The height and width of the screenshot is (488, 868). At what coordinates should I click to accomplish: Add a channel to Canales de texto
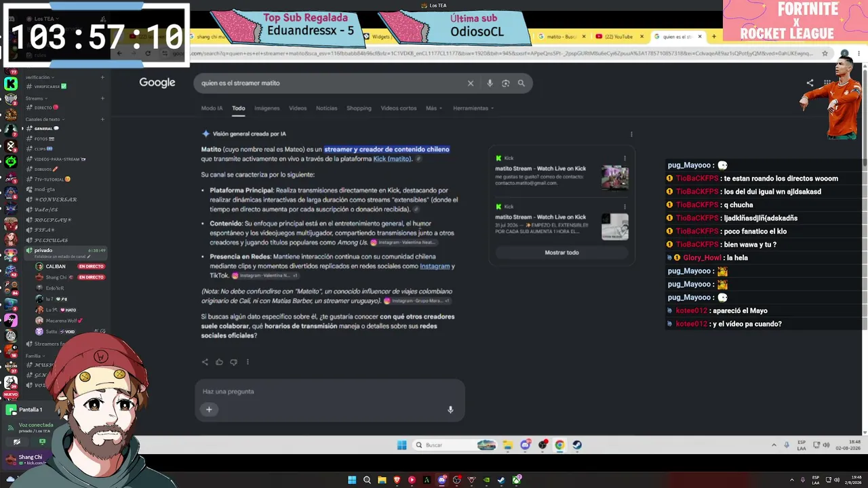point(102,119)
